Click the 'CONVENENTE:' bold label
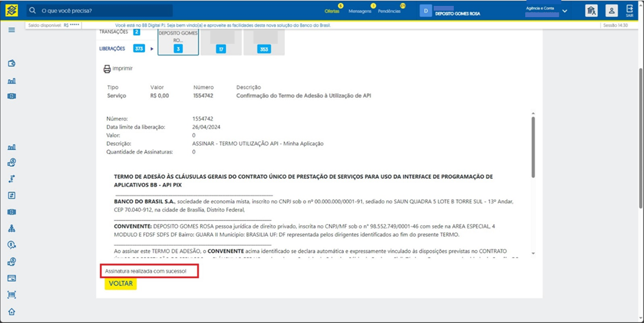Image resolution: width=644 pixels, height=323 pixels. [133, 226]
